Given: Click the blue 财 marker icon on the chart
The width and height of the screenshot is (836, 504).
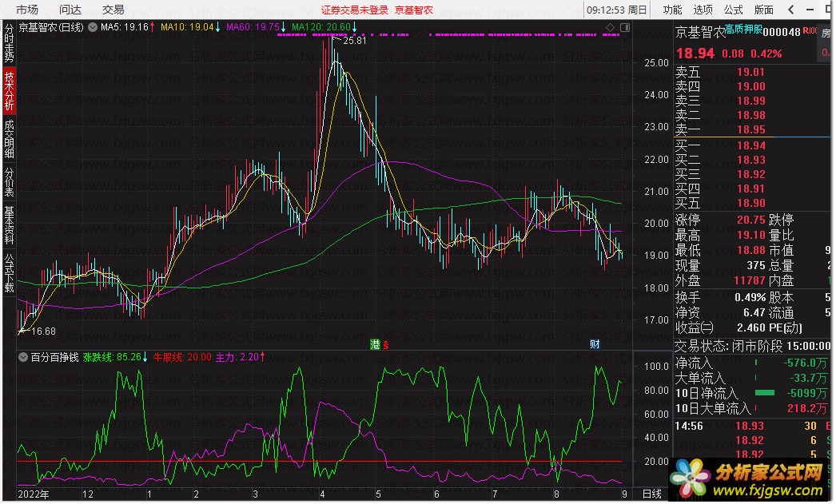Looking at the screenshot, I should point(595,344).
